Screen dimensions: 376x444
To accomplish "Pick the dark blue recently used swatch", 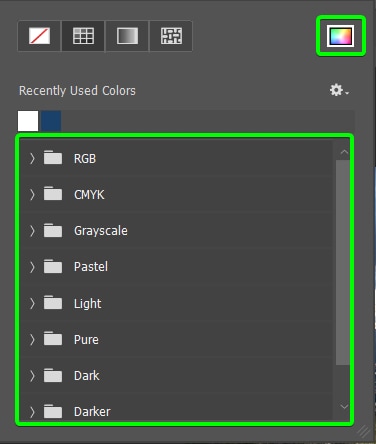I will 51,121.
